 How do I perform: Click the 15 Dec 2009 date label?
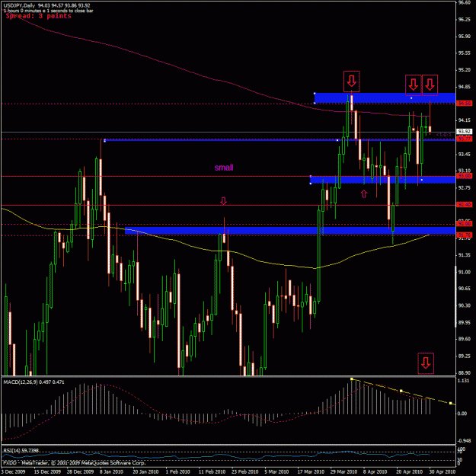tap(47, 471)
